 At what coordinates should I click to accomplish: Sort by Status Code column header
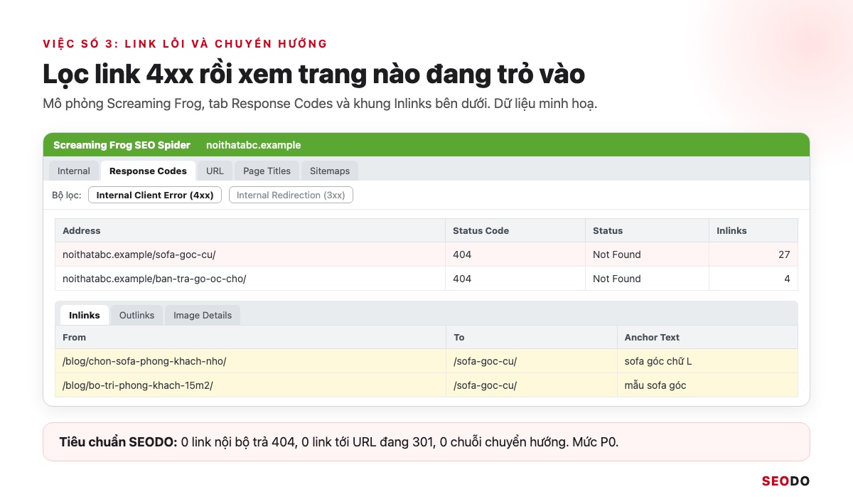coord(515,230)
